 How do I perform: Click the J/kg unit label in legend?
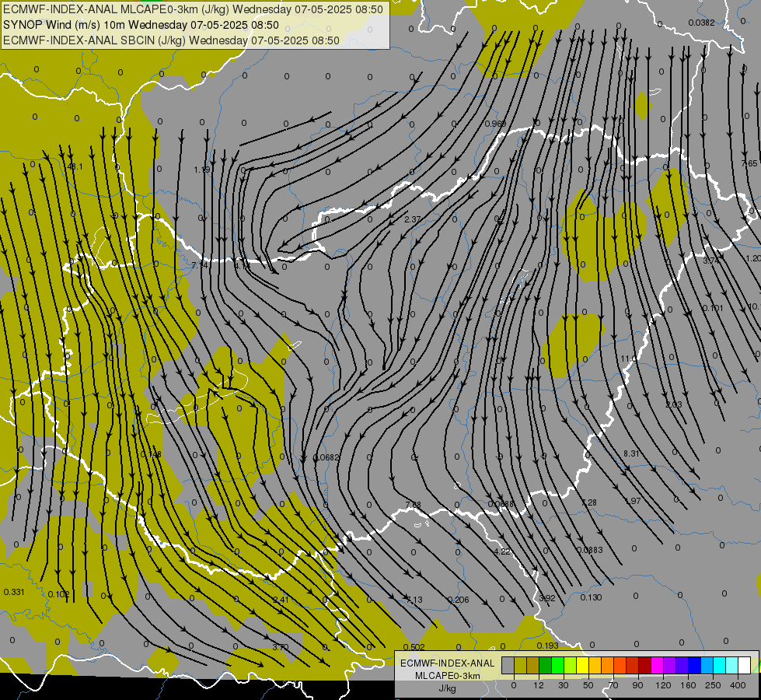(x=448, y=688)
